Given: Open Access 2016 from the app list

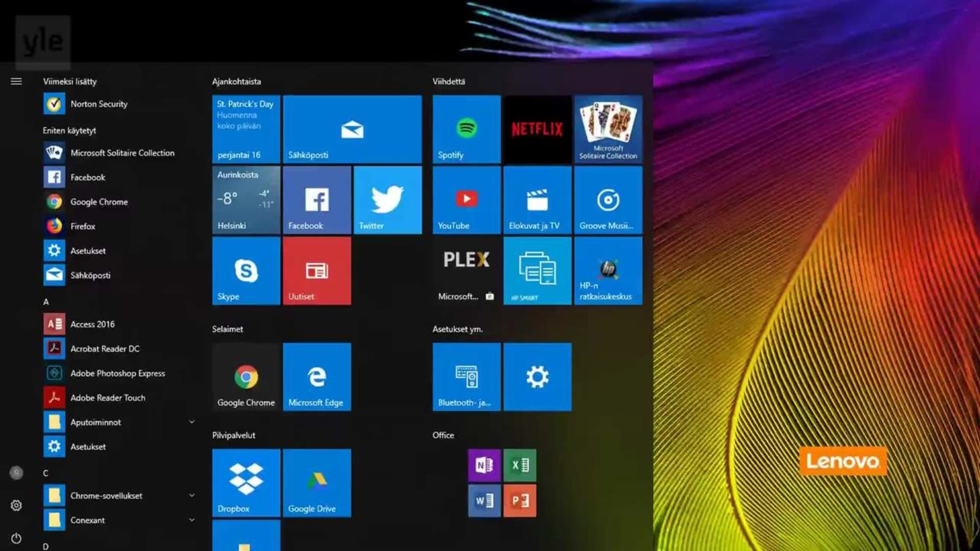Looking at the screenshot, I should click(x=92, y=324).
